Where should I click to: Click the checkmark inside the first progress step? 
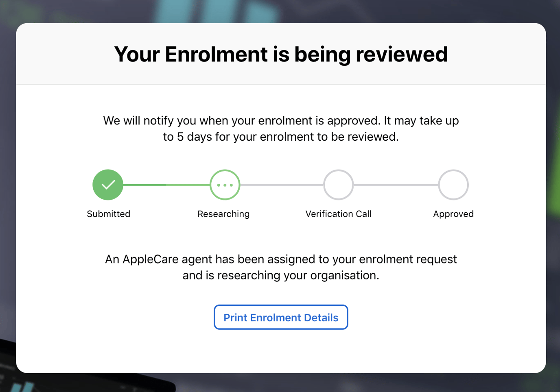(108, 185)
